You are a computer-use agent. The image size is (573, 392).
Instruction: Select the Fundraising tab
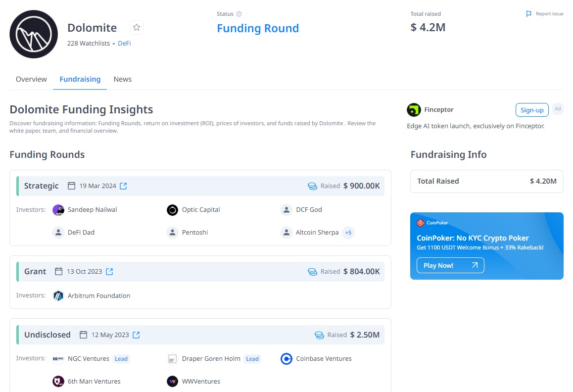pos(80,79)
